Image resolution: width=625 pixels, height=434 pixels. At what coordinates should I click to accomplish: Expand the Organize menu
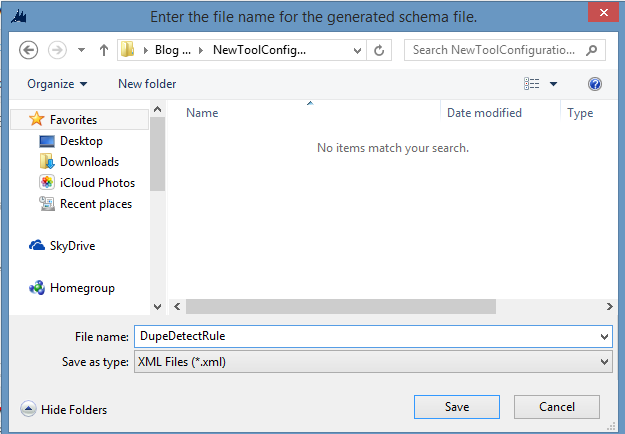pos(57,85)
